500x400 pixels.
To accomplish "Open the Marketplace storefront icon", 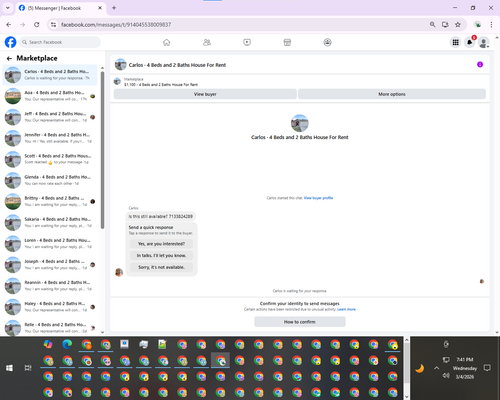I will point(287,42).
